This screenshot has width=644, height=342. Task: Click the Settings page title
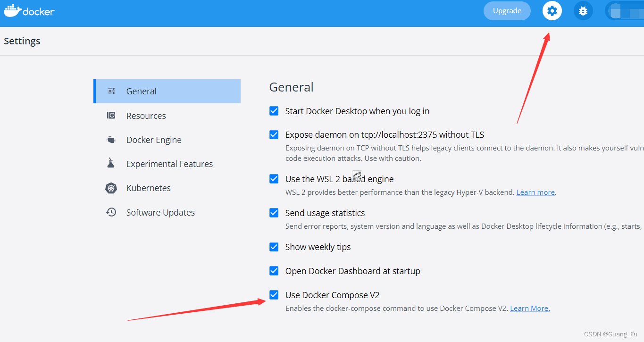(x=22, y=41)
